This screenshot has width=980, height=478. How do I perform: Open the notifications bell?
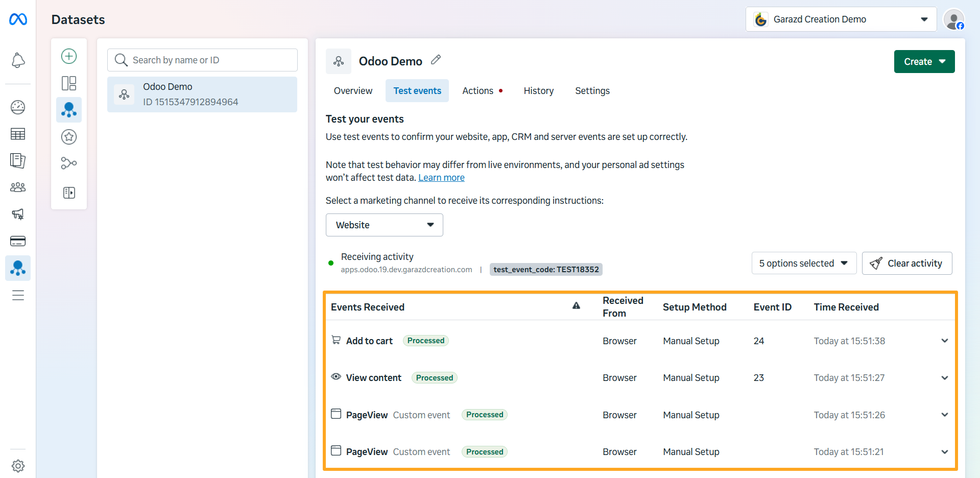(x=18, y=60)
